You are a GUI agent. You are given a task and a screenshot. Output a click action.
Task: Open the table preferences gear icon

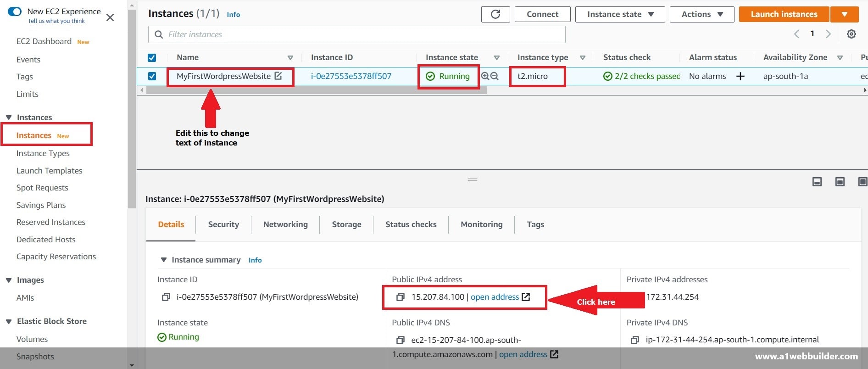(851, 34)
